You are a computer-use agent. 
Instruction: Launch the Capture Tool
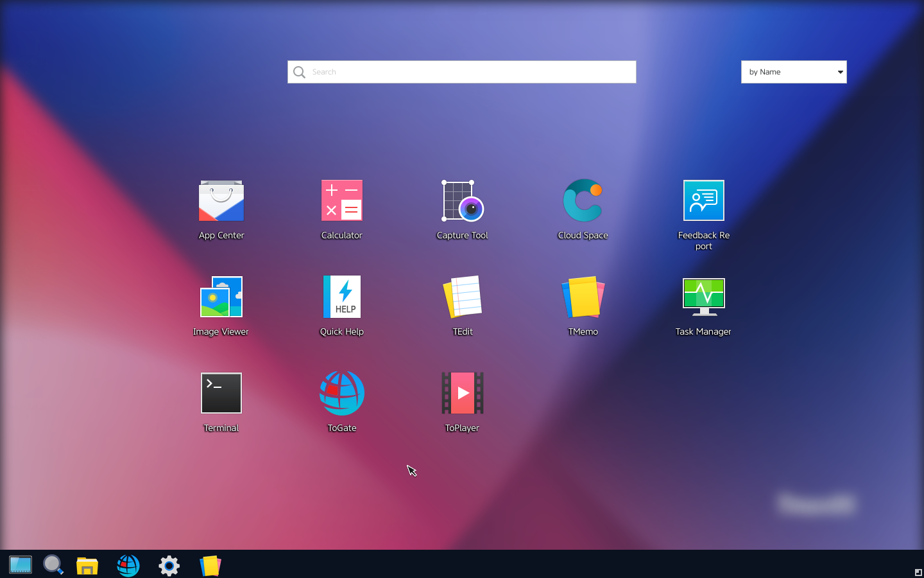pyautogui.click(x=462, y=200)
